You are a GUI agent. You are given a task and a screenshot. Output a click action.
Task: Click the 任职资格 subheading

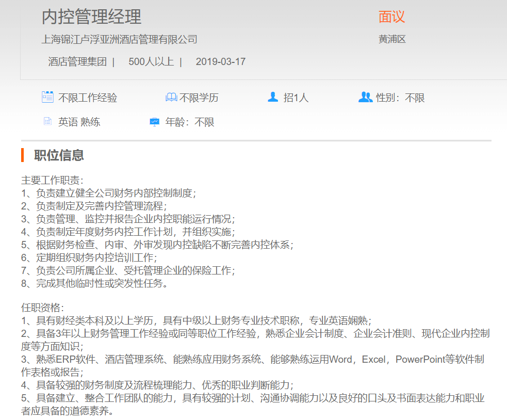coord(42,308)
